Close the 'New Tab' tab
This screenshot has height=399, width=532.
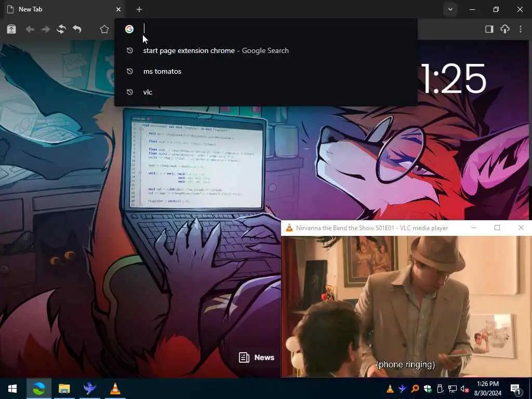coord(118,9)
